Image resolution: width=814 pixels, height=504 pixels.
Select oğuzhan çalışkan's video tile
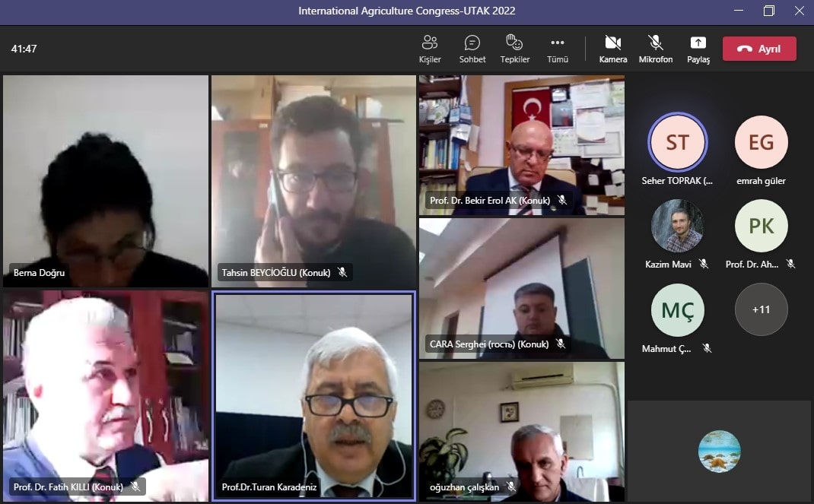522,432
